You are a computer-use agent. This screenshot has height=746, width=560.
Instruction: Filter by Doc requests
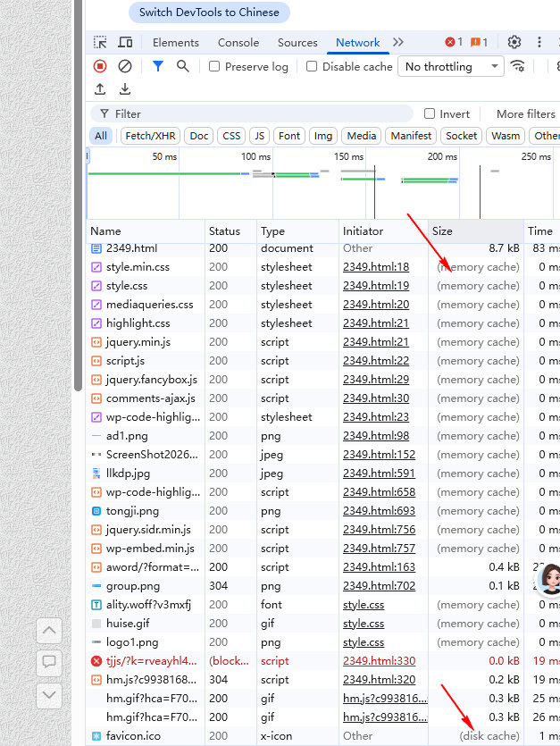[199, 136]
